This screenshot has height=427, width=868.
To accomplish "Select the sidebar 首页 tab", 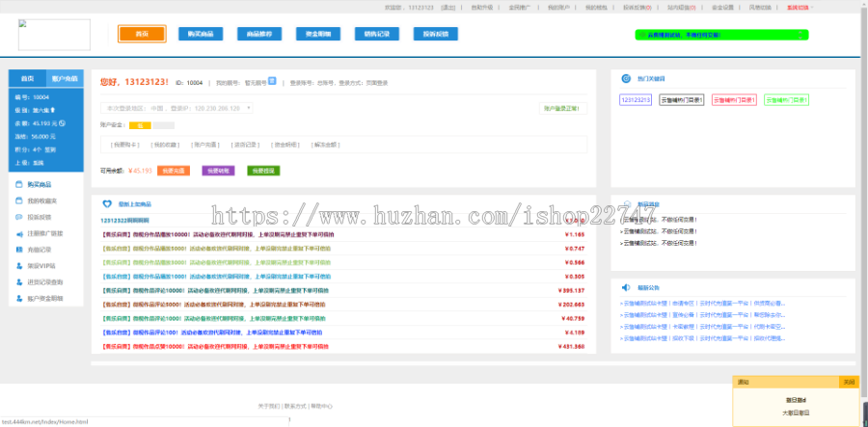I will [x=27, y=78].
